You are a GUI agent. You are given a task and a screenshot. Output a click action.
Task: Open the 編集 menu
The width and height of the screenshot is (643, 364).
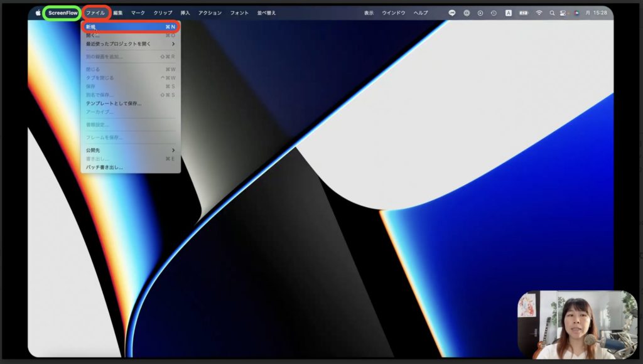(118, 13)
